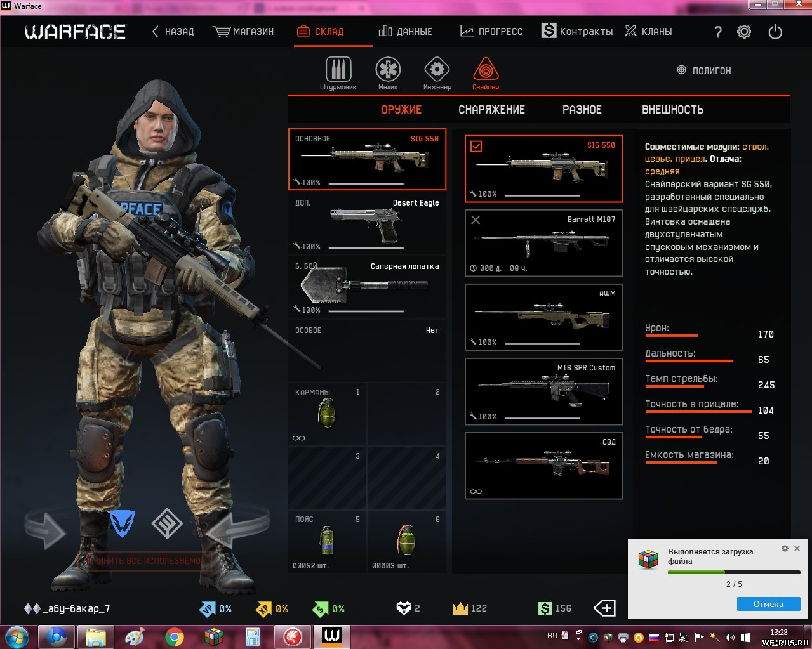
Task: Click the Windows Start button
Action: 17,636
